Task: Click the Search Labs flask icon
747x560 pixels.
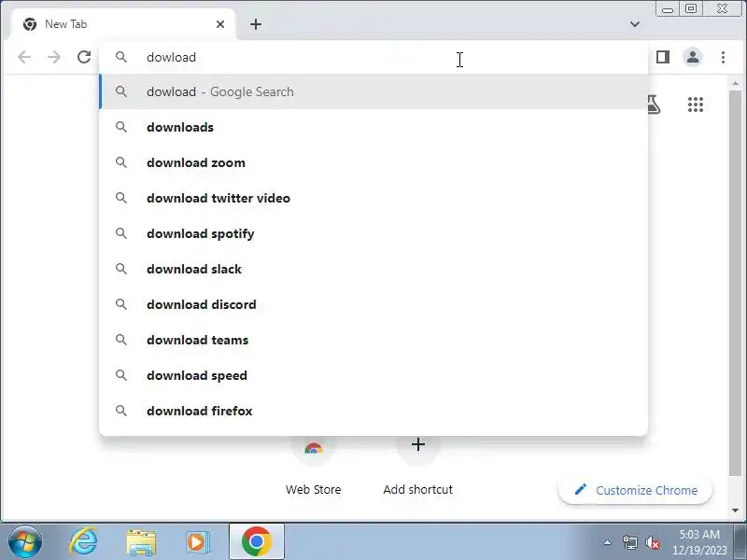Action: point(654,105)
